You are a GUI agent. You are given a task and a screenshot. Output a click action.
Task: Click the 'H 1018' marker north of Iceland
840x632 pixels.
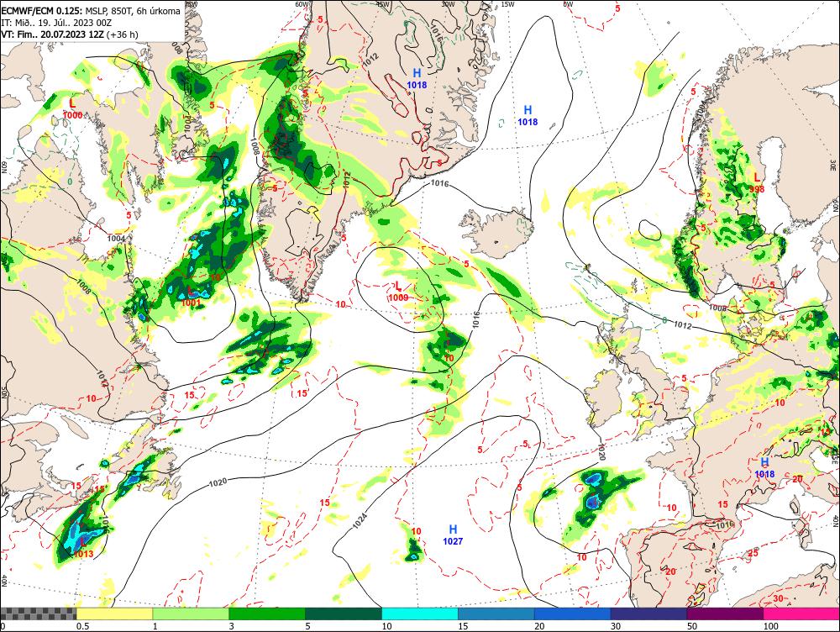coord(528,115)
